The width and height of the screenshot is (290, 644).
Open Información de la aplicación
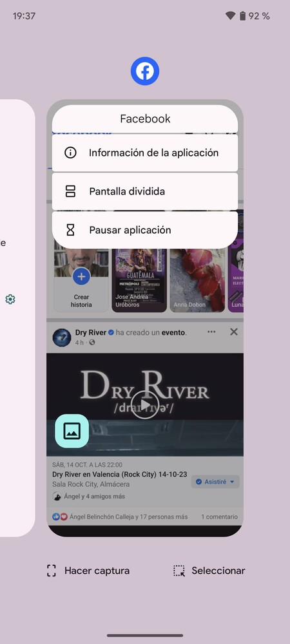point(145,153)
